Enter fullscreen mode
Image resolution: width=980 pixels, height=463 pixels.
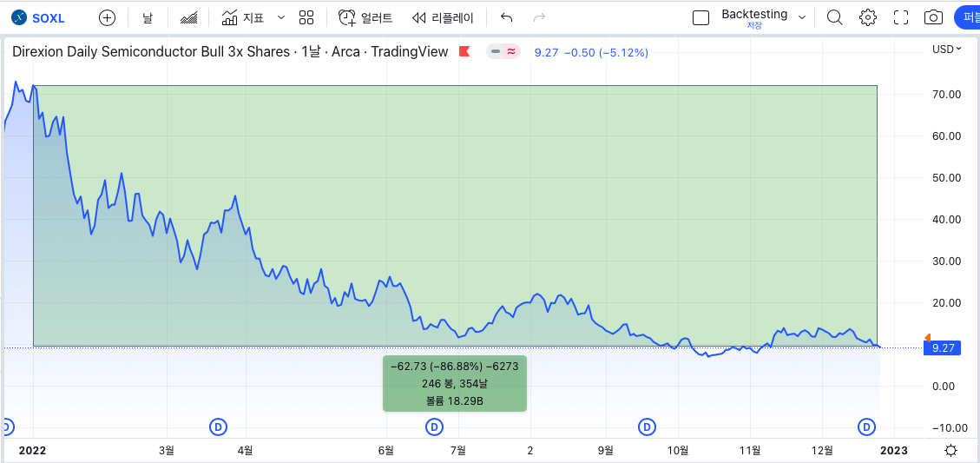pos(901,17)
